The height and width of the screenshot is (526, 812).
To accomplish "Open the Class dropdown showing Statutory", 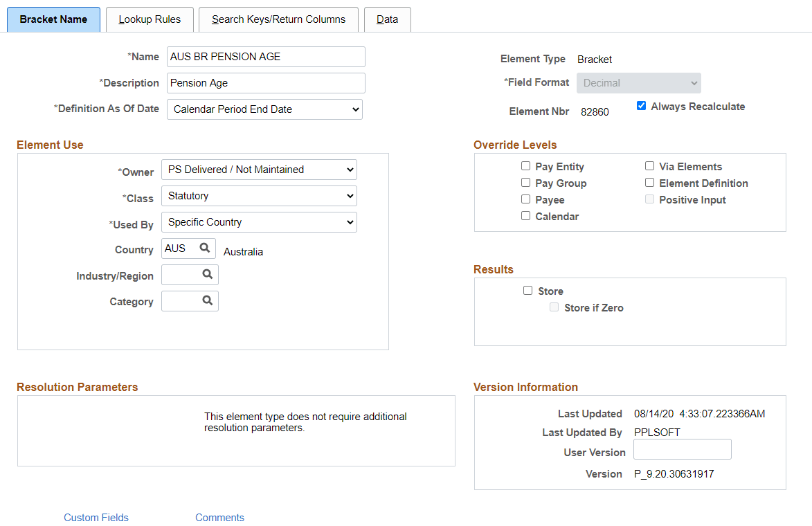I will pos(259,196).
